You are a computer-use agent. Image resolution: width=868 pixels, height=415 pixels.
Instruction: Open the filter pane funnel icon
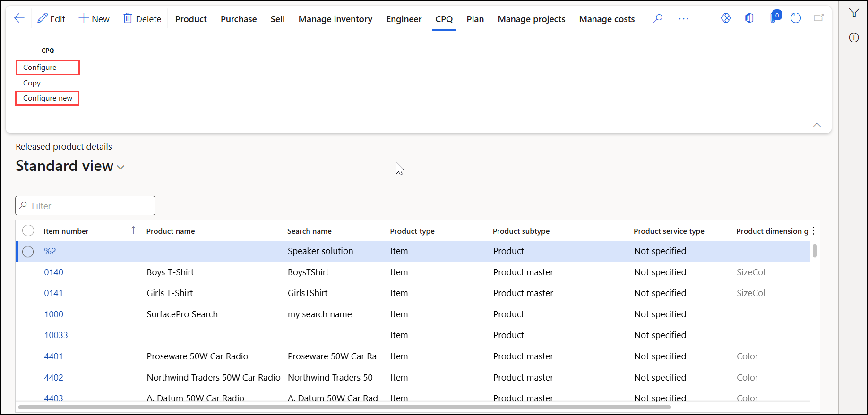(854, 13)
